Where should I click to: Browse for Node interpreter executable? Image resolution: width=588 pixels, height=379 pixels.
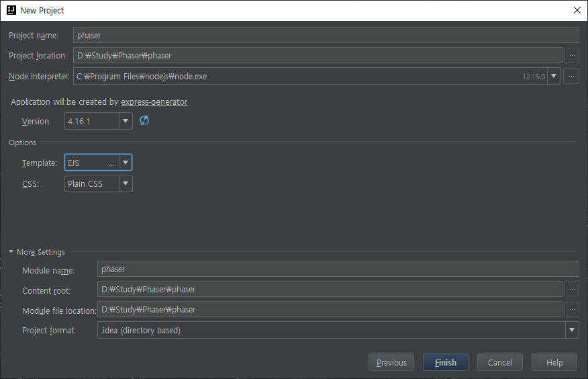coord(571,76)
